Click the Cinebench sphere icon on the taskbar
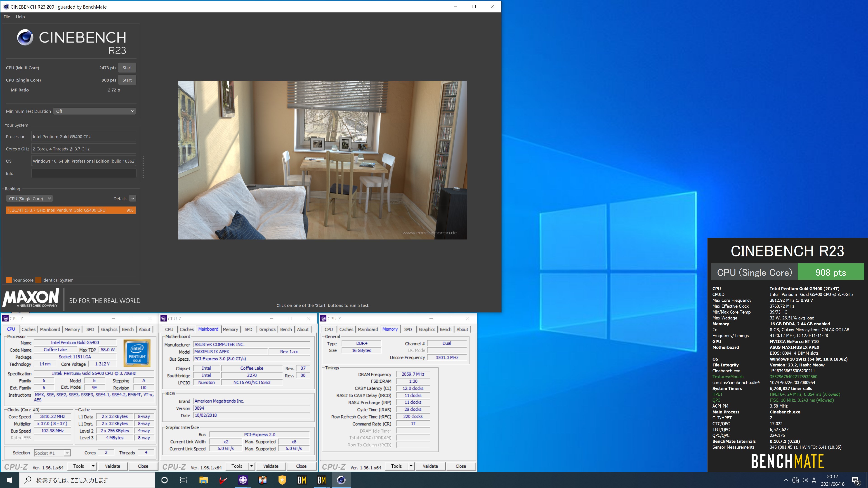Viewport: 868px width, 488px height. (341, 480)
